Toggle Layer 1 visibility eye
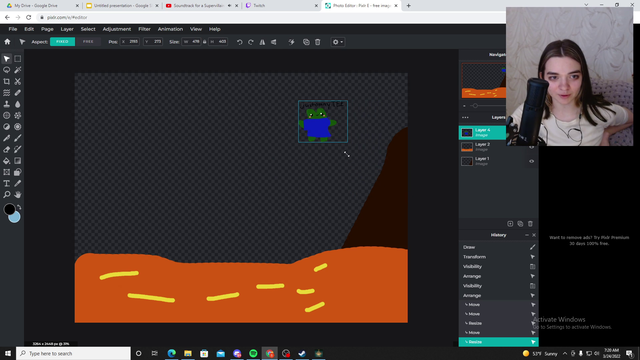Viewport: 640px width, 360px height. point(531,161)
